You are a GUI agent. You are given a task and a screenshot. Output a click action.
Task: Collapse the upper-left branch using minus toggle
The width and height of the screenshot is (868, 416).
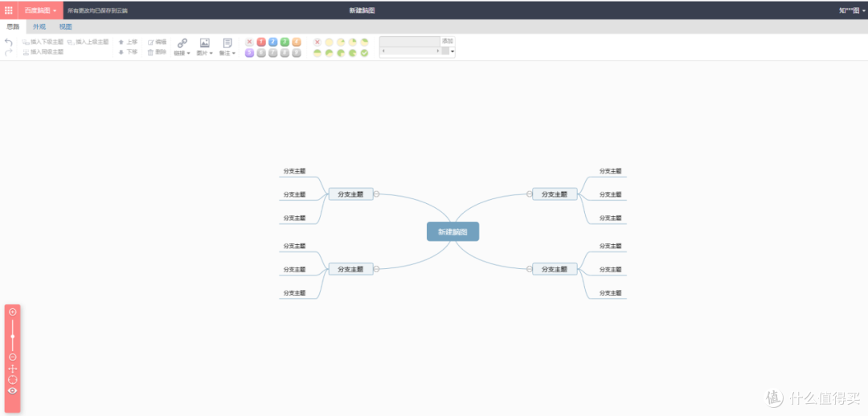pyautogui.click(x=376, y=194)
